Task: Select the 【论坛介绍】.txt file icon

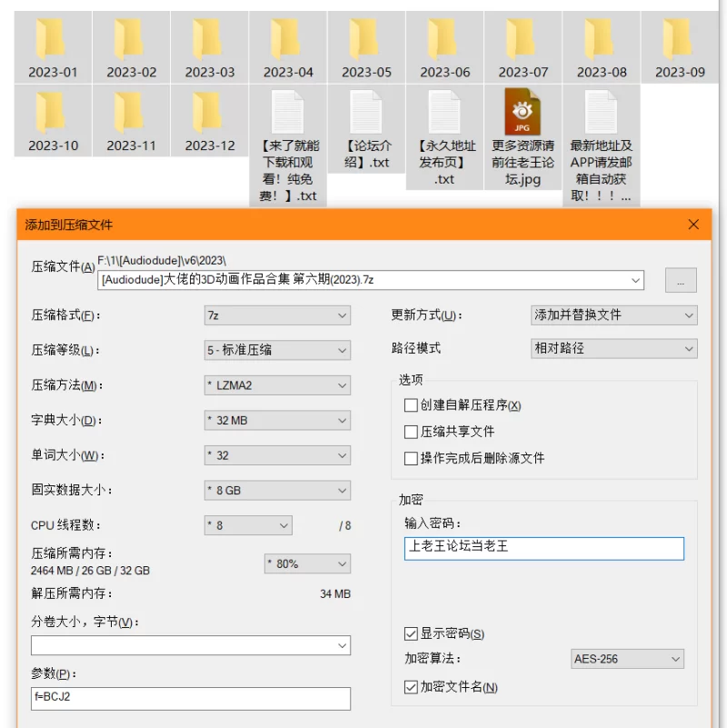Action: coord(366,113)
